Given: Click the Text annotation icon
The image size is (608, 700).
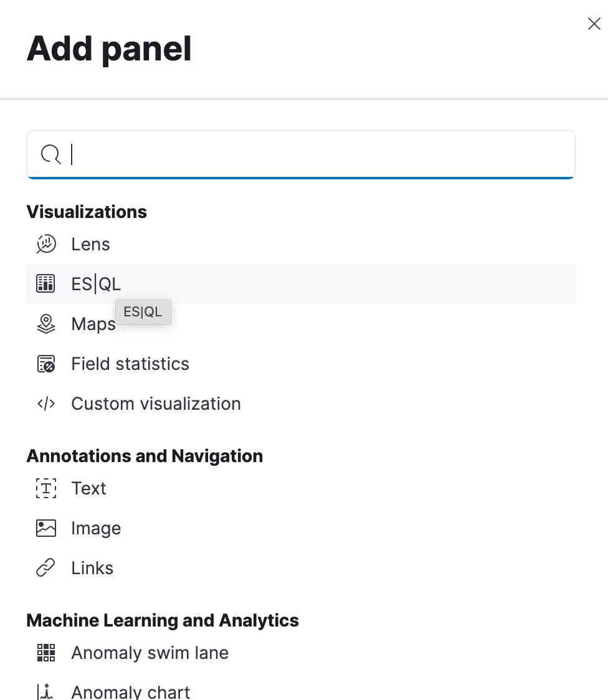Looking at the screenshot, I should point(46,488).
